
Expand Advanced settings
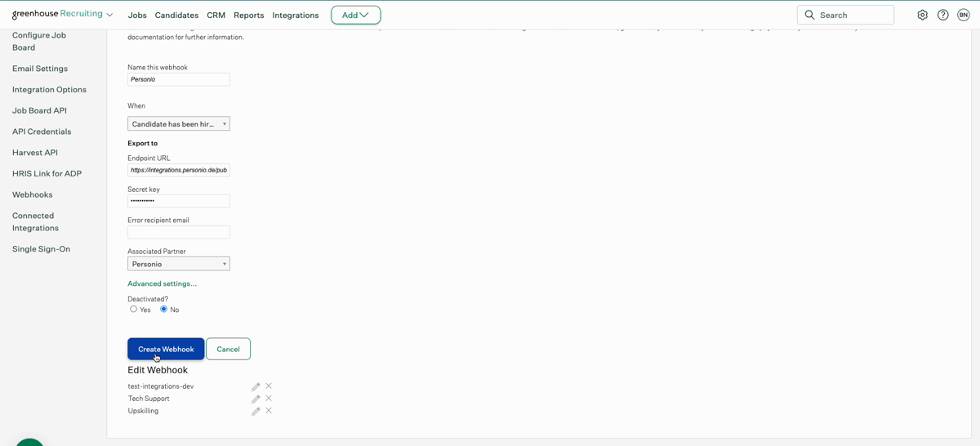[162, 283]
